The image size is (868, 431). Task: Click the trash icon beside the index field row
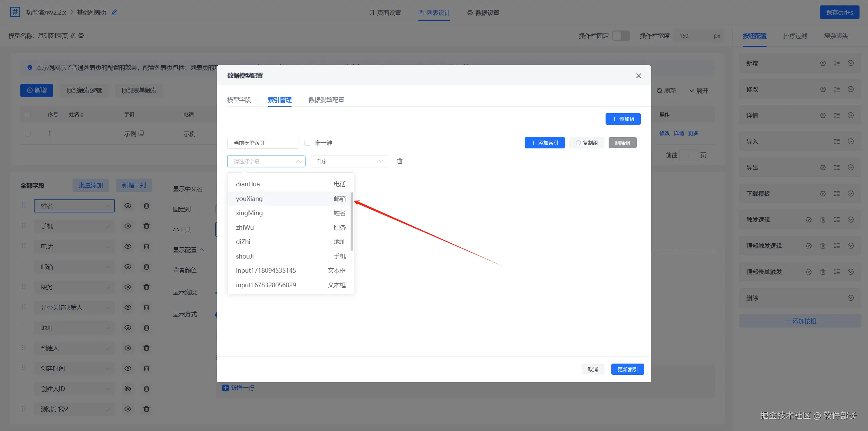coord(400,161)
